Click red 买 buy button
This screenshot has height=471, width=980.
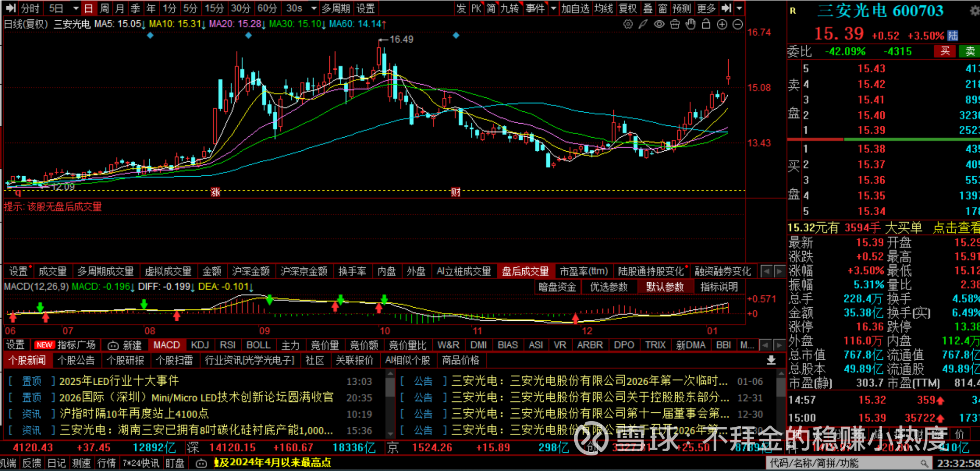[x=945, y=51]
